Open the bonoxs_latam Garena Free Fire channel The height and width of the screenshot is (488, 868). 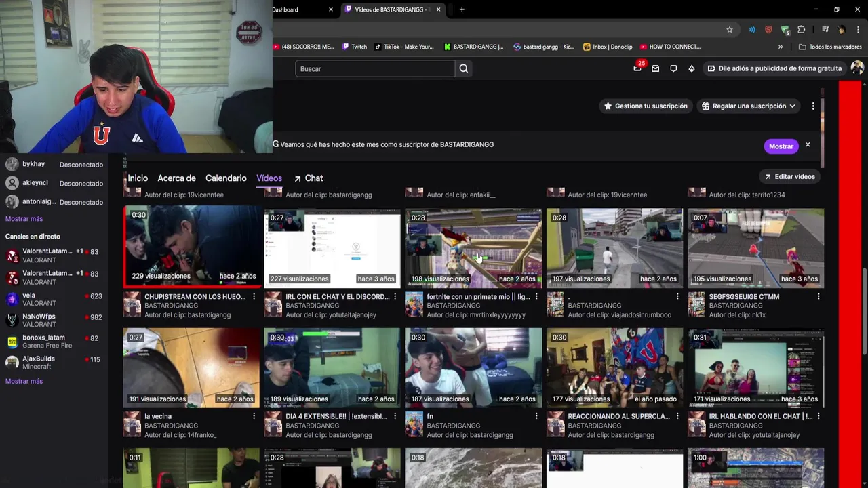[x=54, y=342]
